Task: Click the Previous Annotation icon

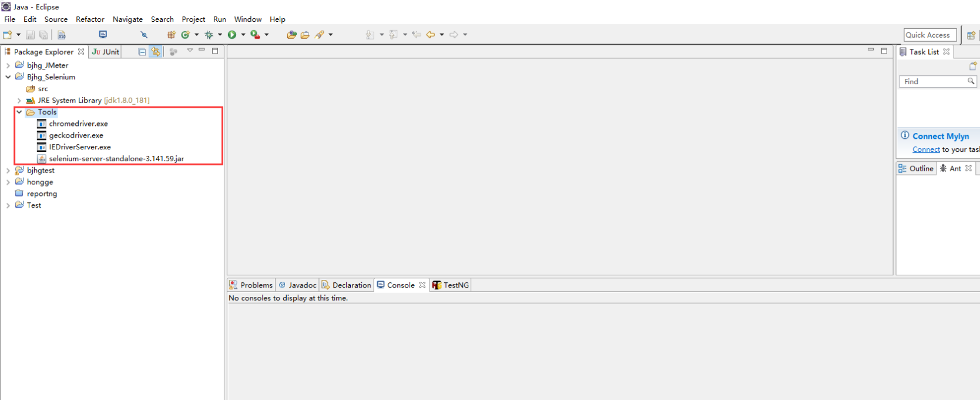Action: [x=394, y=35]
